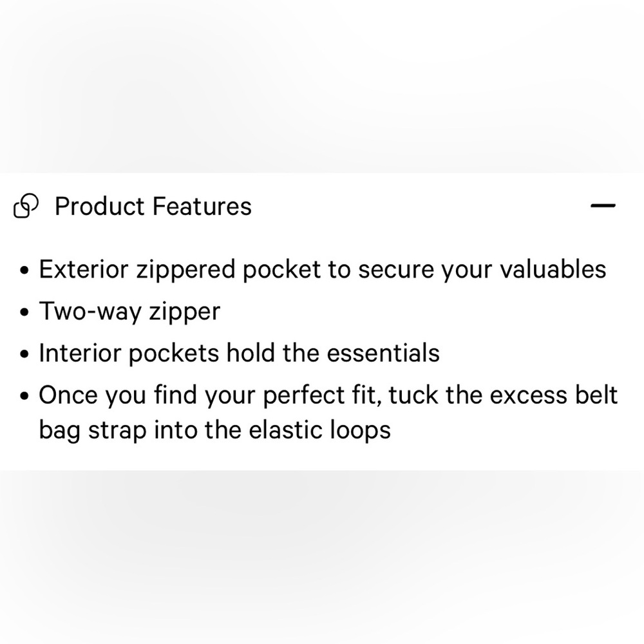Select the exterior zippered pocket feature line
644x644 pixels.
click(x=322, y=269)
